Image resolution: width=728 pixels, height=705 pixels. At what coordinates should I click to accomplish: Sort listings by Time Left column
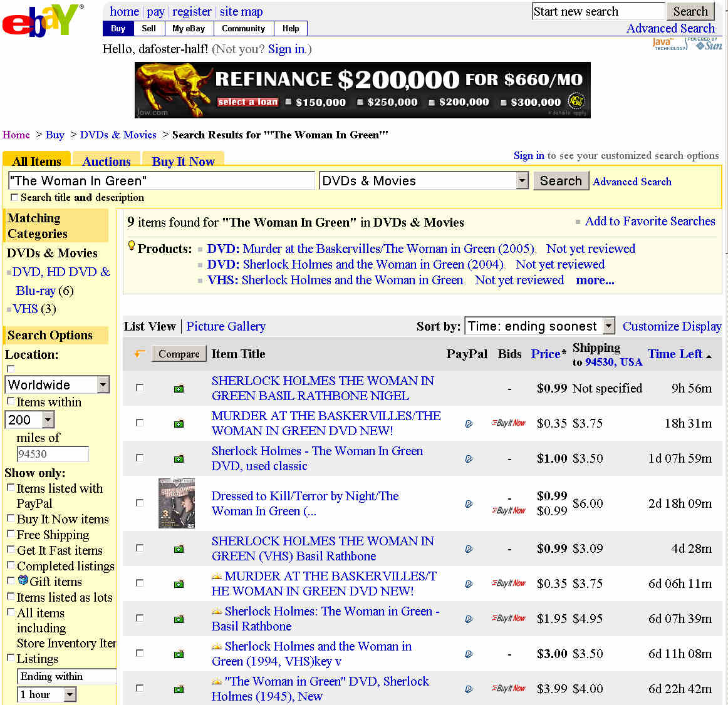(675, 354)
